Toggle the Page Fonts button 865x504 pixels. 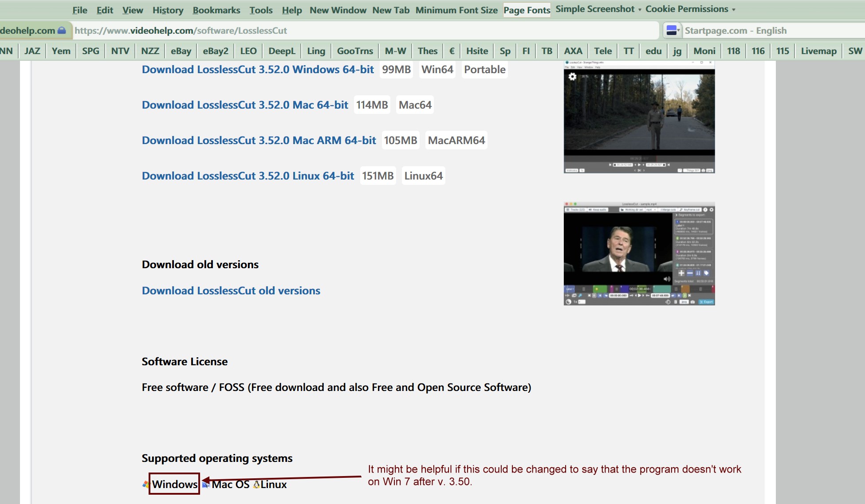point(527,10)
